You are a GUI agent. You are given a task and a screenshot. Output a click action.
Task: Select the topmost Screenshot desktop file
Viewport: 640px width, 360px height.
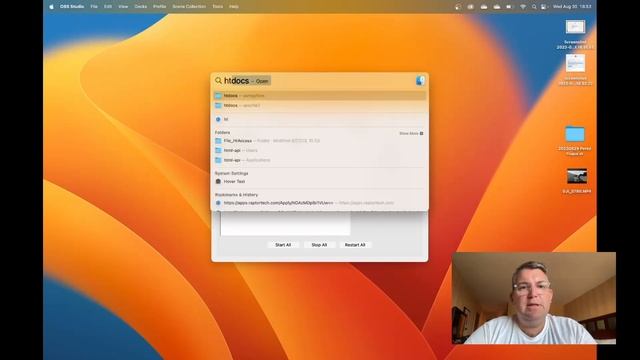[575, 34]
